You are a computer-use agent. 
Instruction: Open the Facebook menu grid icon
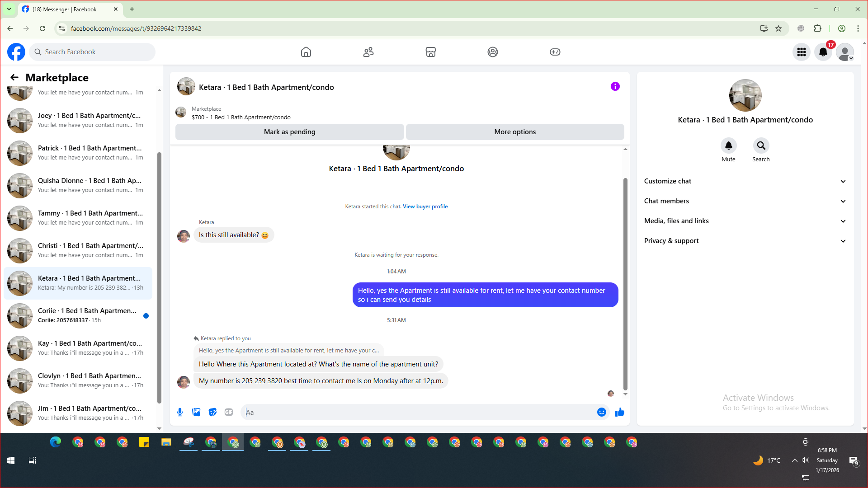coord(802,52)
